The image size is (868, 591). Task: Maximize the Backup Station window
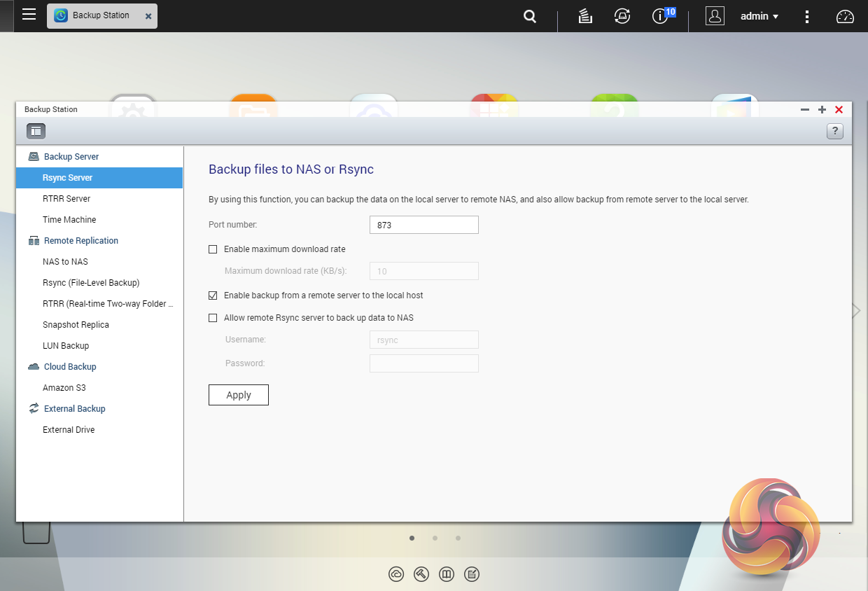822,110
